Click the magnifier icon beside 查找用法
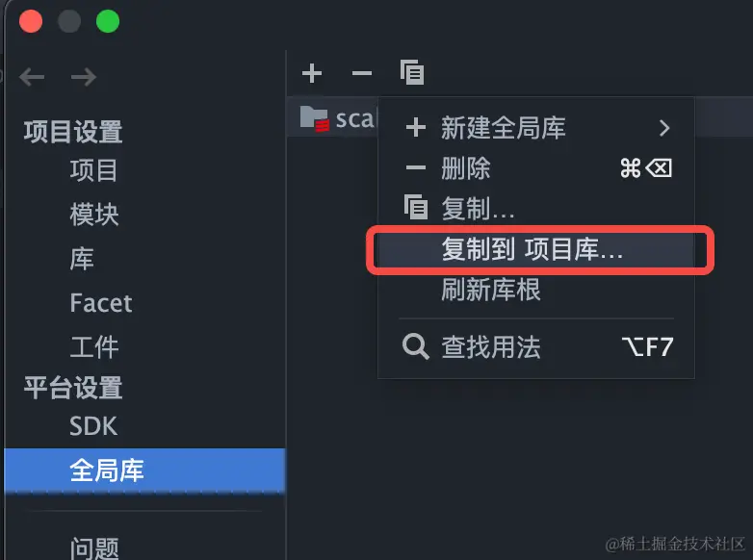This screenshot has width=753, height=560. tap(415, 346)
